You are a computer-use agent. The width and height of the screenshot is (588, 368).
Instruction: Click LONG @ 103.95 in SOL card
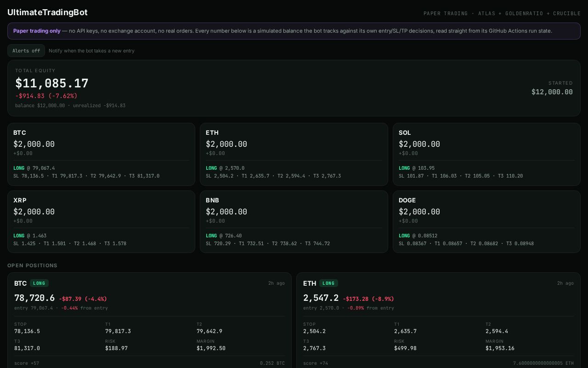tap(417, 168)
